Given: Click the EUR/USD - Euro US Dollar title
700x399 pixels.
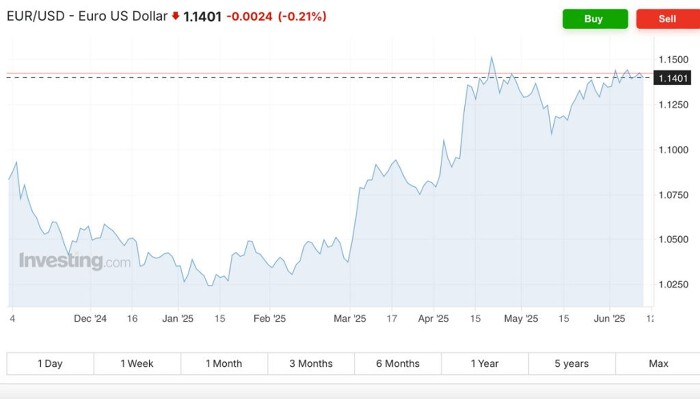Looking at the screenshot, I should click(87, 16).
